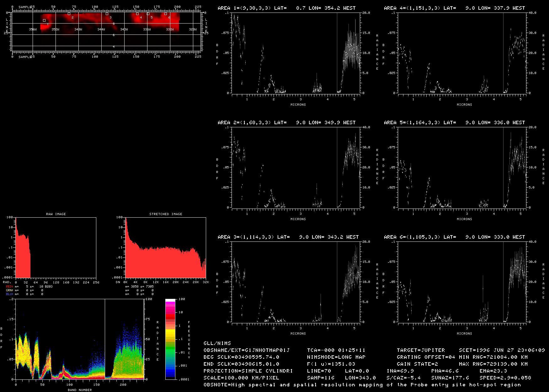Select the AREA 6 spectrum plot title
549x392 pixels.
pyautogui.click(x=455, y=237)
